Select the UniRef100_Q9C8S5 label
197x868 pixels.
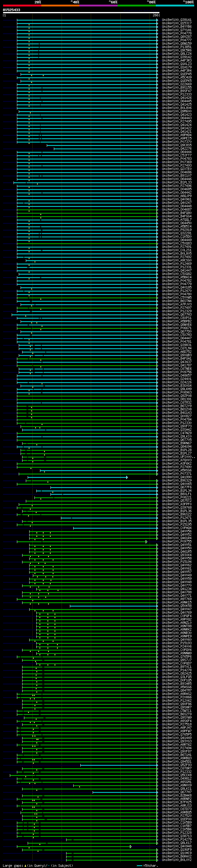point(176,145)
